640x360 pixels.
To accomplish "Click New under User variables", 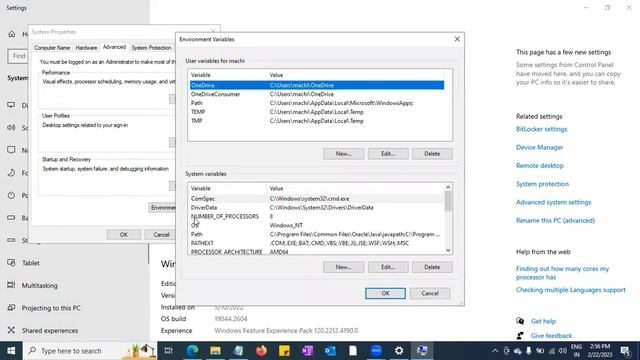I will coord(343,154).
